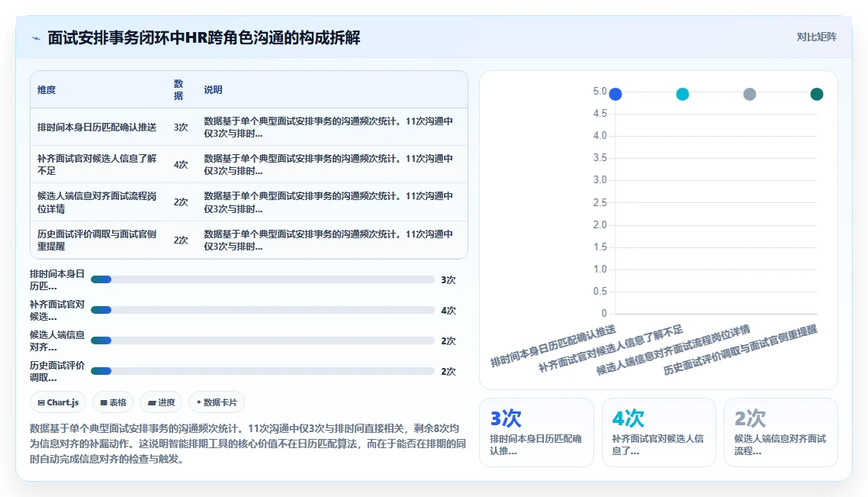Click the 3次 value in the table

[181, 127]
